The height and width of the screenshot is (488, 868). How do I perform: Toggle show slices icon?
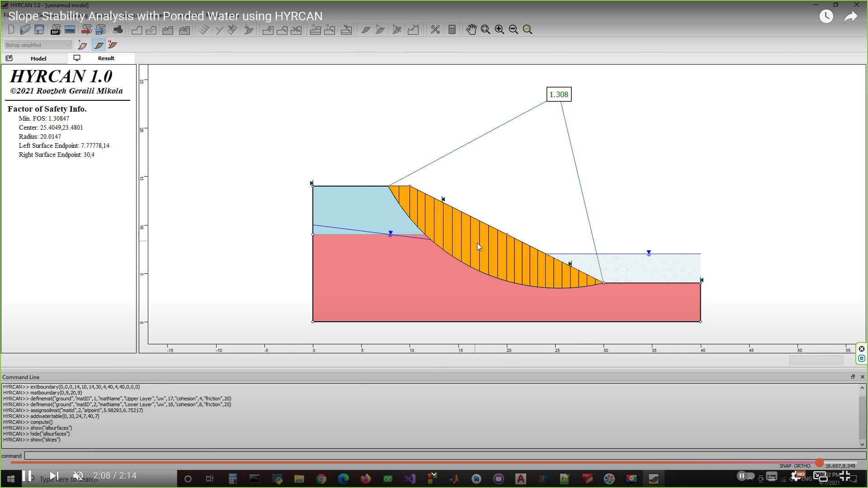[x=99, y=45]
